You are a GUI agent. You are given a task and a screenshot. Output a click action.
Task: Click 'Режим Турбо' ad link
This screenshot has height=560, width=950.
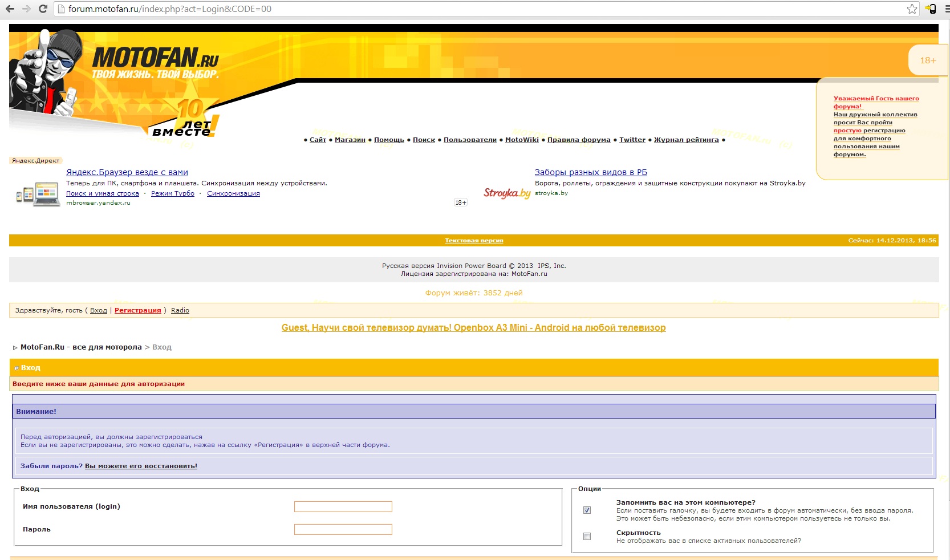click(173, 193)
